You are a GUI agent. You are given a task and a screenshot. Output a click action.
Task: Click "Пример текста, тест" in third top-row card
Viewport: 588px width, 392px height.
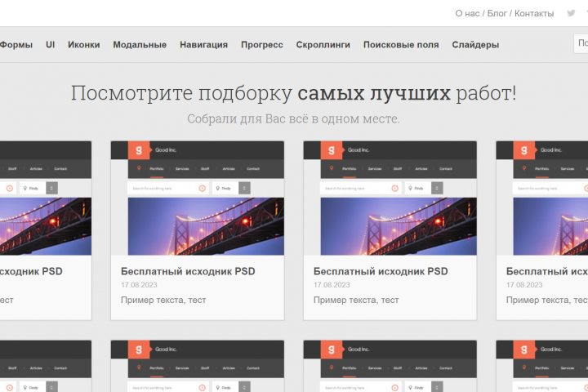356,300
